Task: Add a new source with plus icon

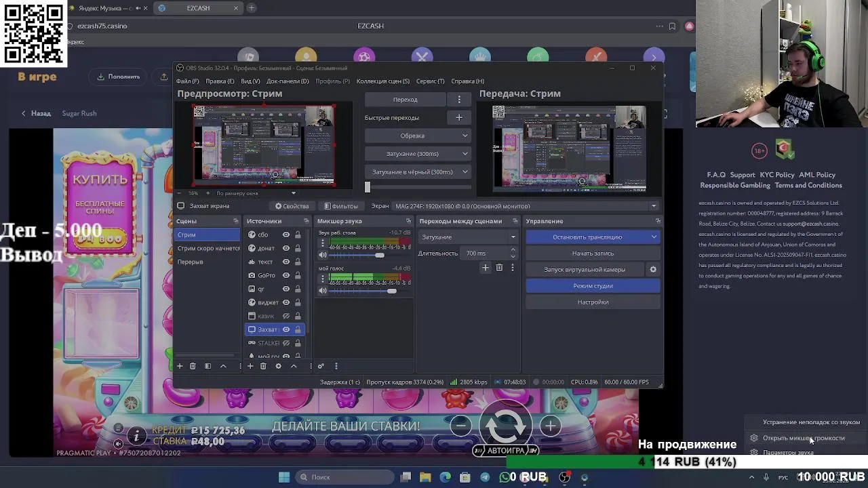Action: coord(250,366)
